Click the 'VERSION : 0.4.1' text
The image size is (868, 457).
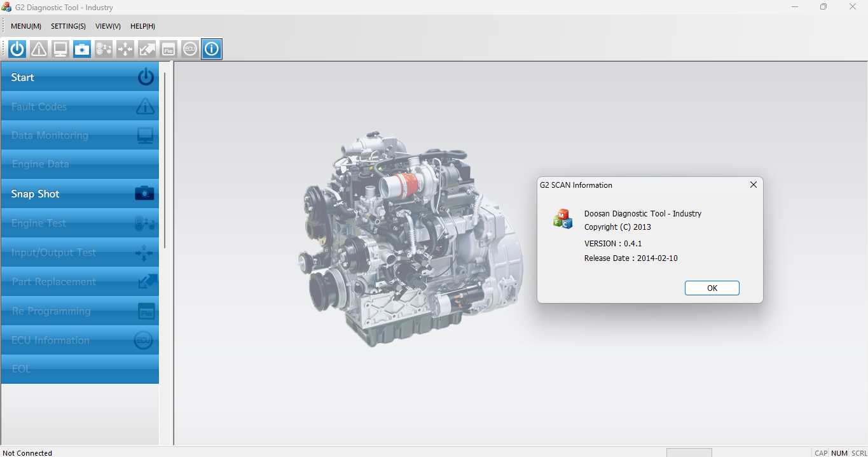(x=613, y=244)
